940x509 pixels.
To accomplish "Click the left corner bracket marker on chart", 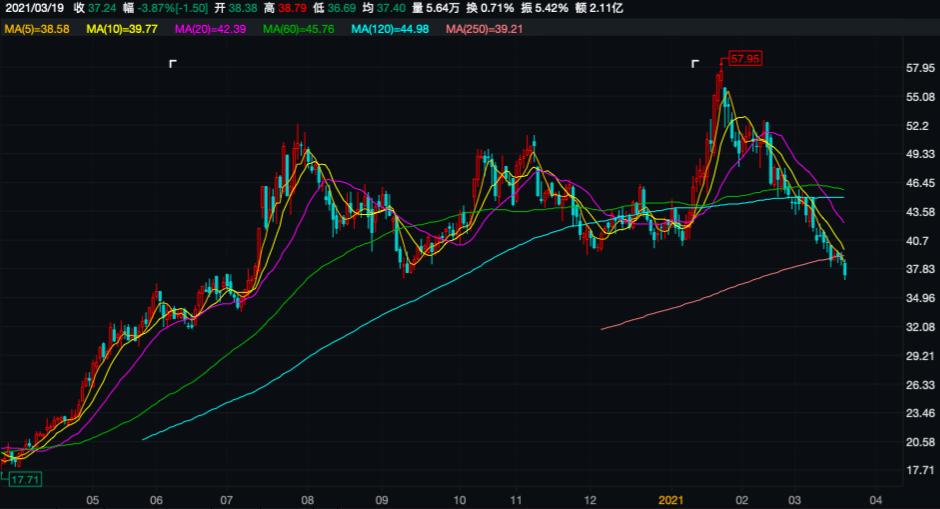I will (173, 64).
